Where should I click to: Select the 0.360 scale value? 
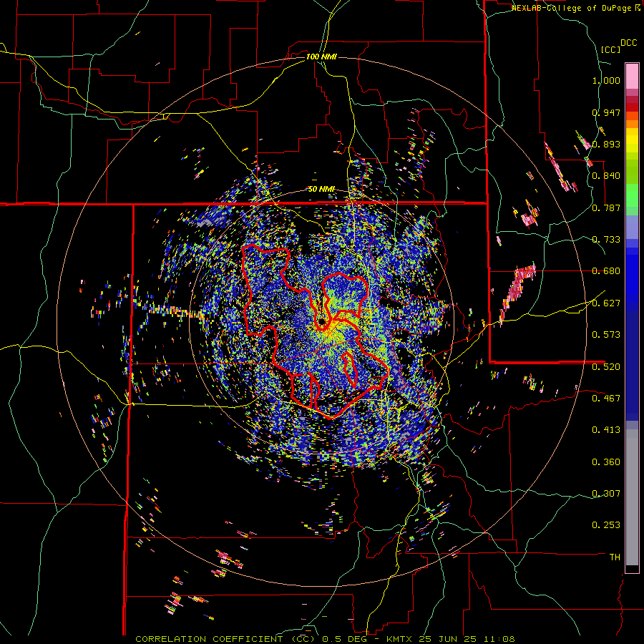pyautogui.click(x=606, y=462)
